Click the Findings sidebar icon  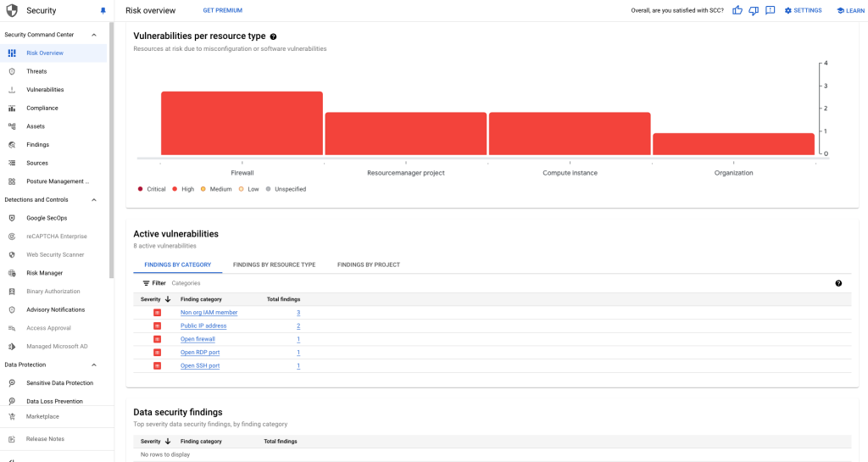(12, 144)
